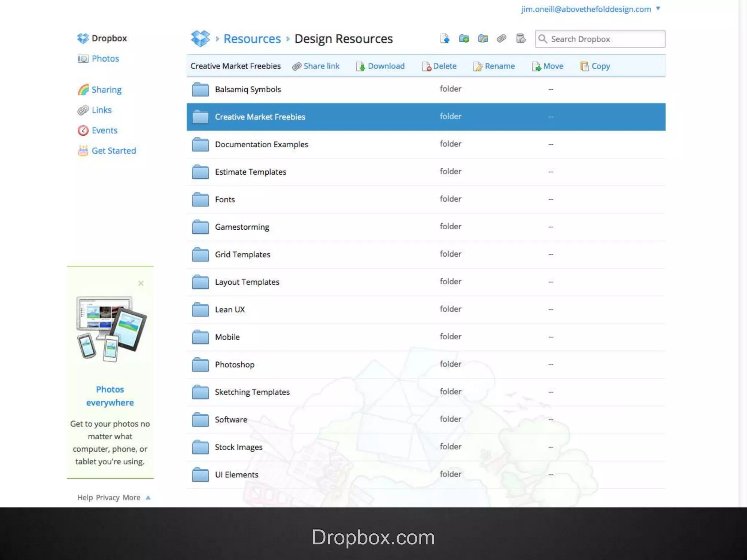Create a new folder with the folder-plus icon
The height and width of the screenshot is (560, 747).
pos(464,39)
